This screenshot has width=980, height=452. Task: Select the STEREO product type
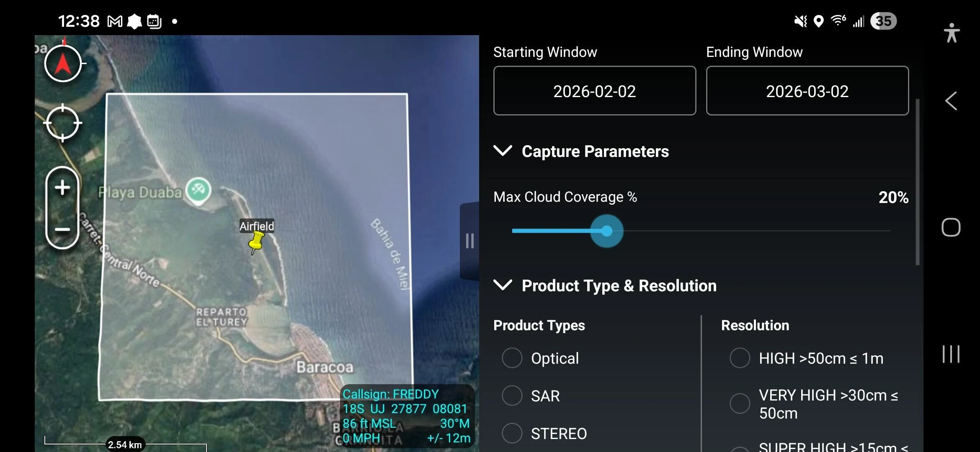[544, 433]
